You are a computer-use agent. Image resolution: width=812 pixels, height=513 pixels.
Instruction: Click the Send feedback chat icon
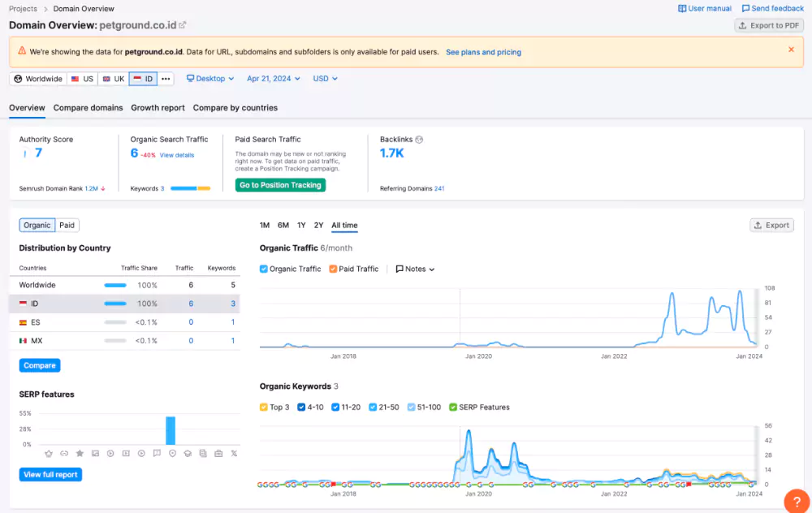point(745,8)
